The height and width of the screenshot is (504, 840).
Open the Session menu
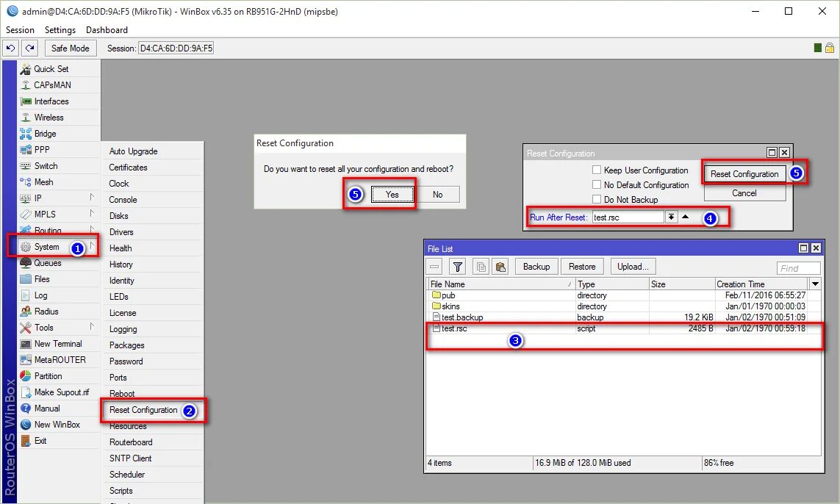(x=20, y=30)
